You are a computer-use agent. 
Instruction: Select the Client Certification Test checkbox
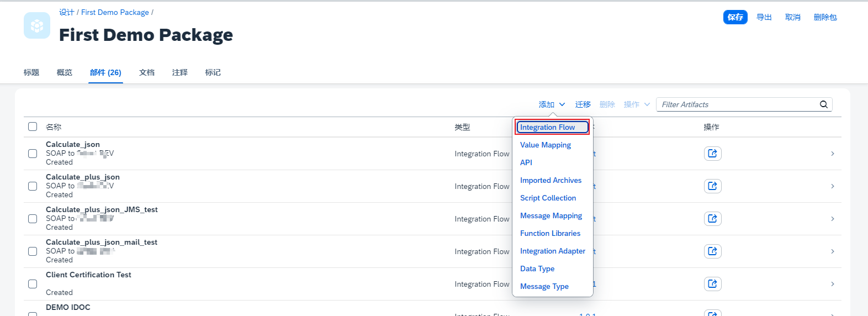[33, 284]
